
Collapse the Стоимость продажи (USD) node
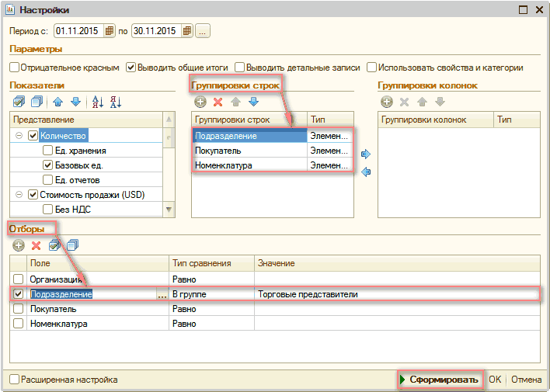[x=18, y=194]
